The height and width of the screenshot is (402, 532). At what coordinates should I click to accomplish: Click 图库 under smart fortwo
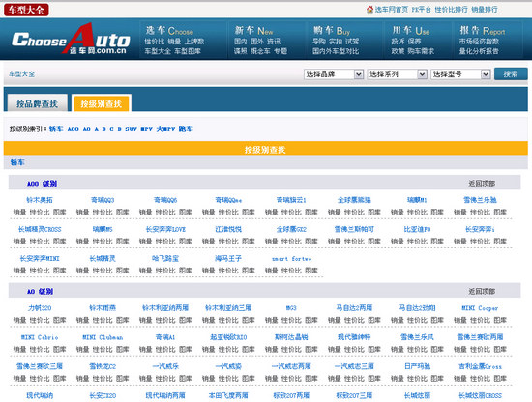point(311,271)
